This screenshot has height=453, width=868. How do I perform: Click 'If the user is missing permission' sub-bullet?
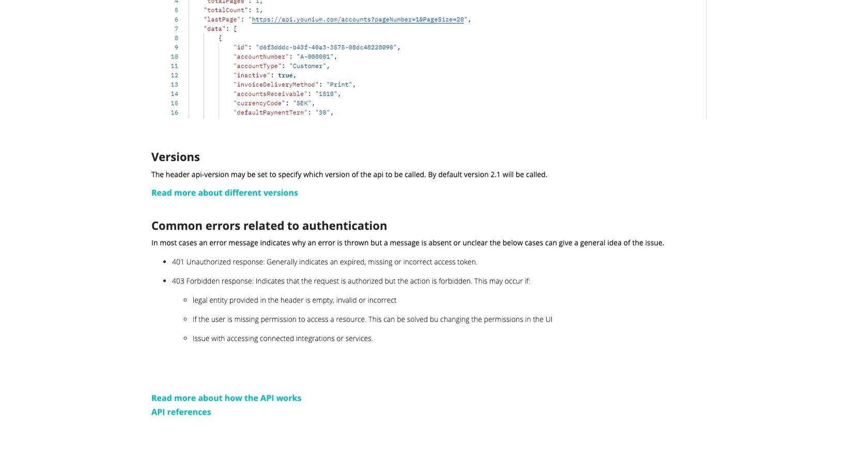click(373, 320)
